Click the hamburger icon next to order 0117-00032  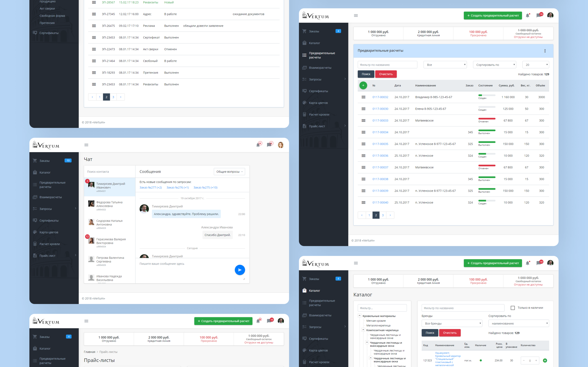click(363, 97)
